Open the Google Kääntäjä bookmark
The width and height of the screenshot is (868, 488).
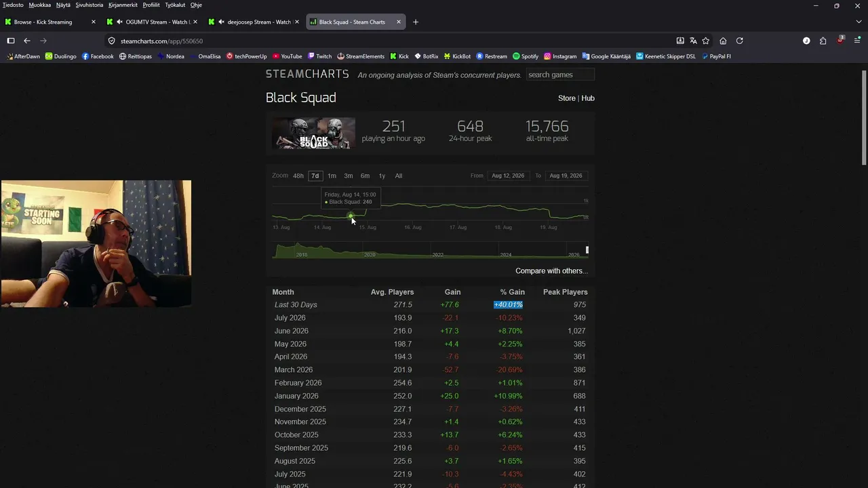tap(606, 56)
